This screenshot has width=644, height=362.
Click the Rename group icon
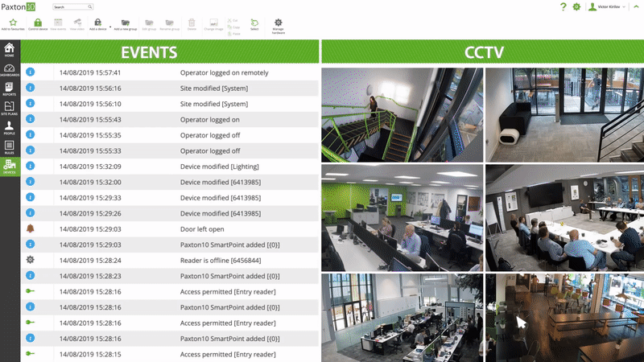(169, 23)
